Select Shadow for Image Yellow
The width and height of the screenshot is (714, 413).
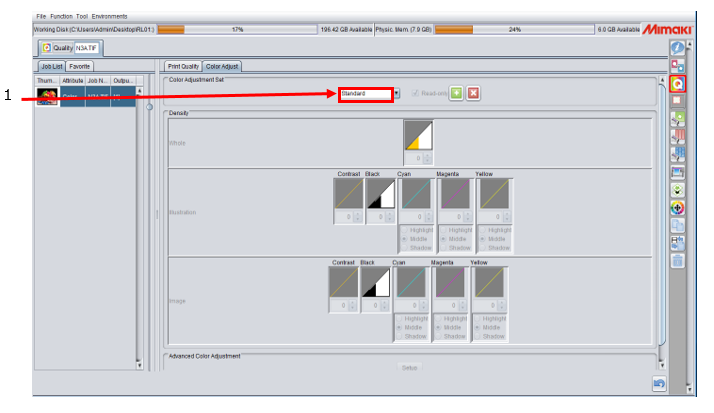pos(477,337)
